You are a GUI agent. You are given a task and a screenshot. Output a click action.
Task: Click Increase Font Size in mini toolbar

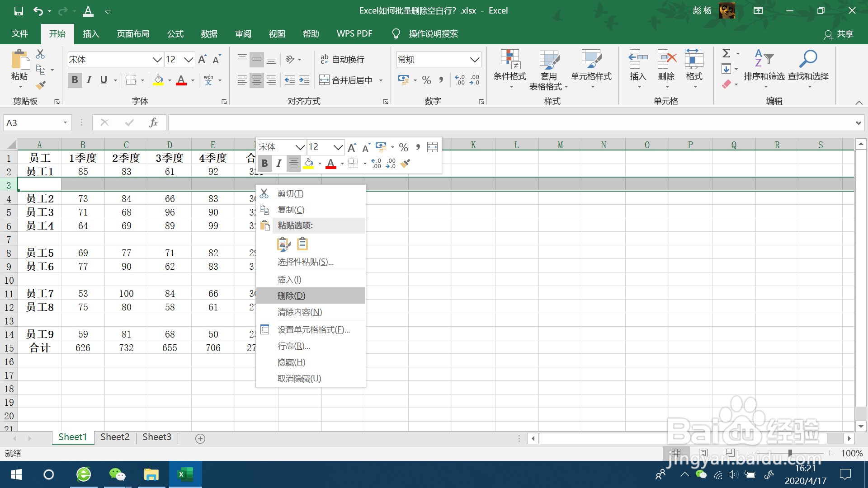click(352, 147)
